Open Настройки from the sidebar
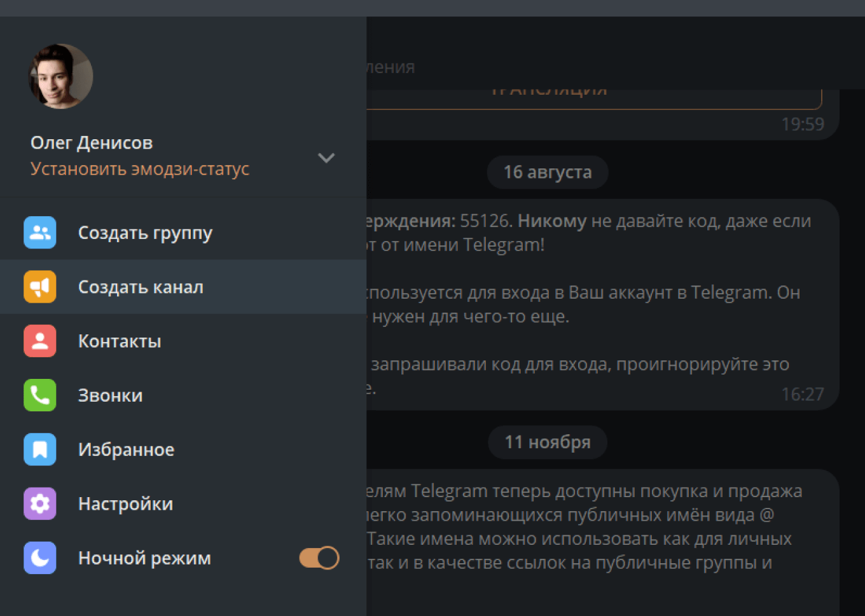The width and height of the screenshot is (865, 616). coord(125,503)
